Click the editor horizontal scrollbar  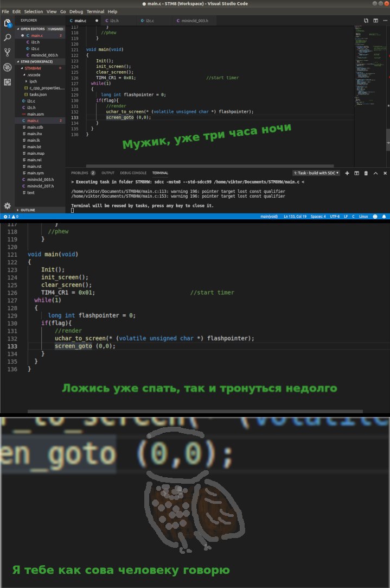(x=210, y=166)
